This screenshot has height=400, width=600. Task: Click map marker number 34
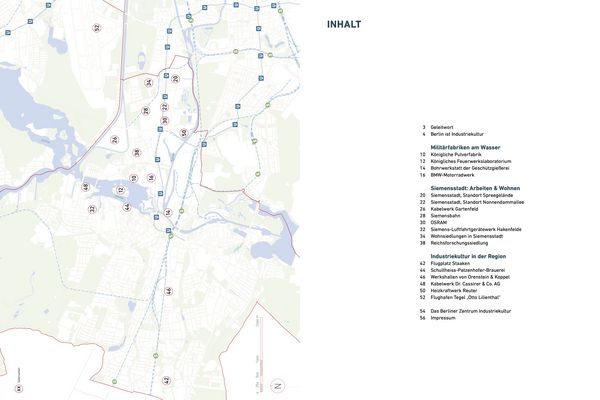point(148,83)
